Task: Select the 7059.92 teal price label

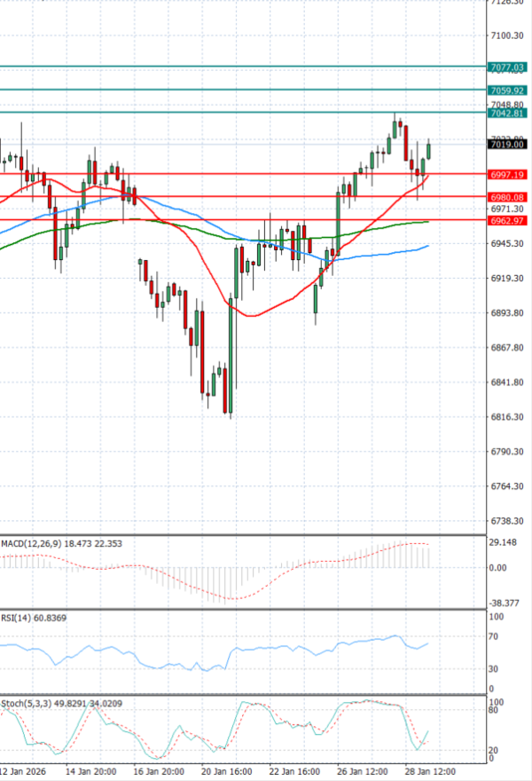Action: tap(507, 91)
